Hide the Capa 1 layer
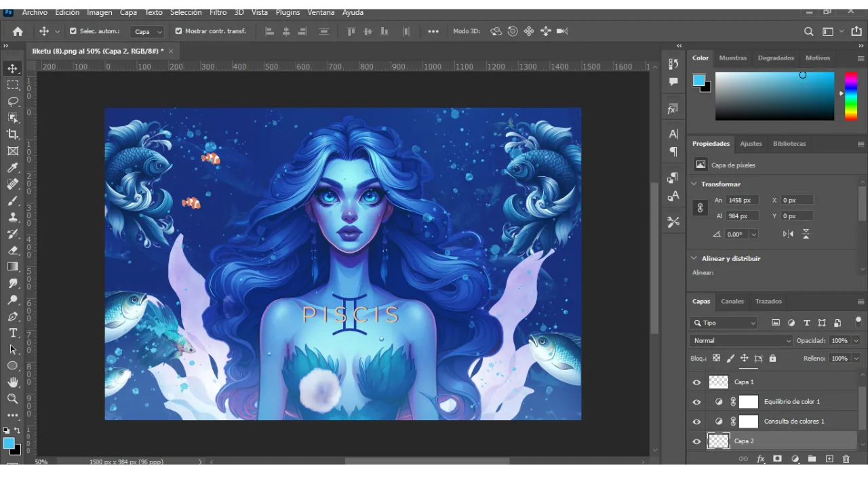This screenshot has height=488, width=868. pyautogui.click(x=696, y=382)
